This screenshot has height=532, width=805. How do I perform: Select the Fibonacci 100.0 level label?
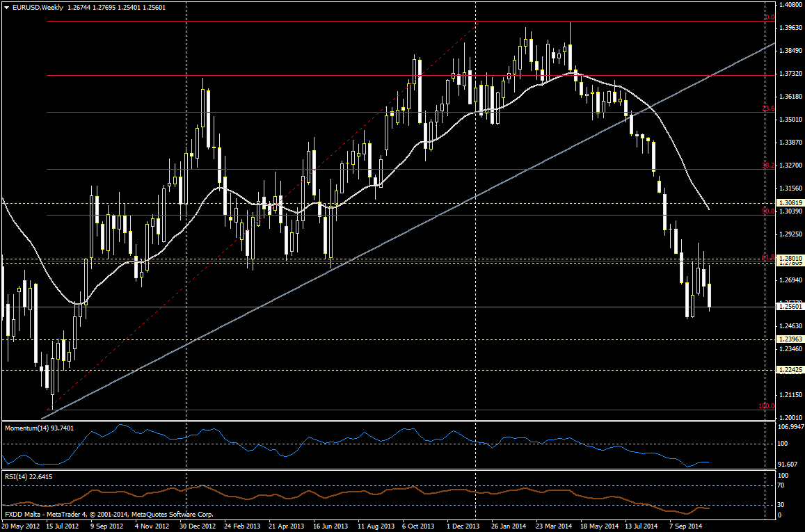(766, 405)
